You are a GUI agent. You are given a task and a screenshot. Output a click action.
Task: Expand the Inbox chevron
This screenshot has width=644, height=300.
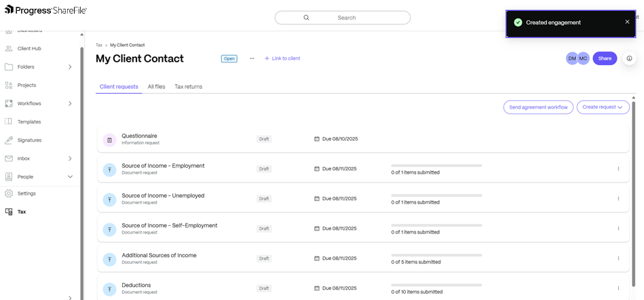(70, 158)
